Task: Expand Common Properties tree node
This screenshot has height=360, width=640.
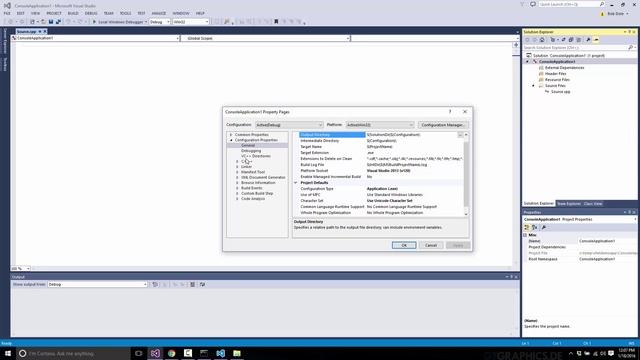Action: [x=231, y=135]
